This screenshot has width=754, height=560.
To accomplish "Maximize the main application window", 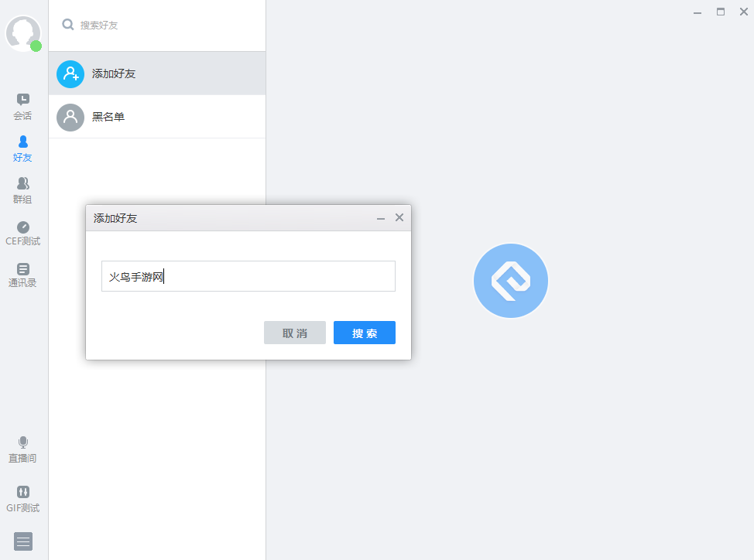I will 721,12.
